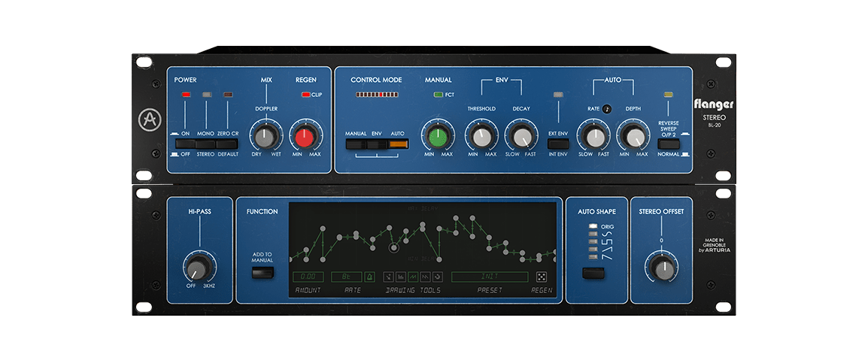Click the metronome icon next to Rate field
The height and width of the screenshot is (348, 868).
coord(370,276)
